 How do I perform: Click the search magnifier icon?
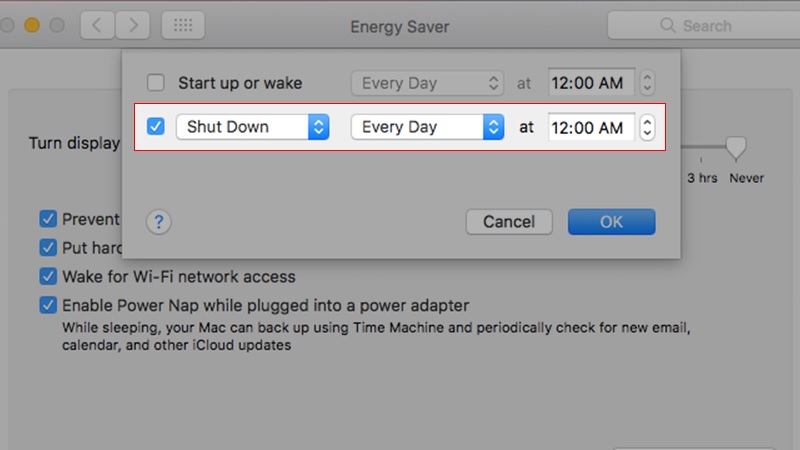pyautogui.click(x=668, y=26)
